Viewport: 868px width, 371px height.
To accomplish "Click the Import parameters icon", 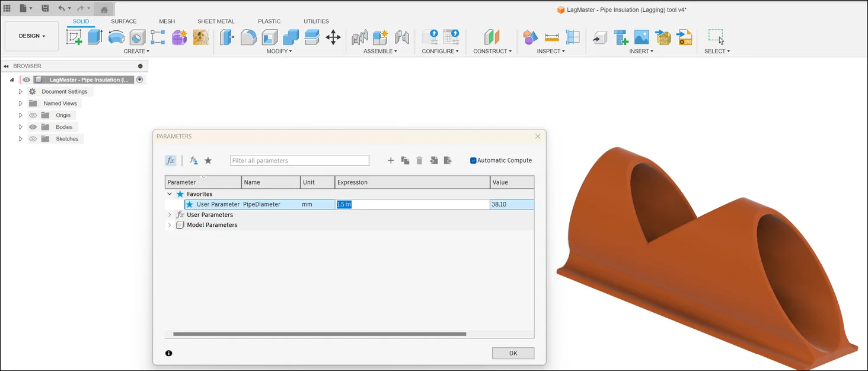I will [433, 160].
